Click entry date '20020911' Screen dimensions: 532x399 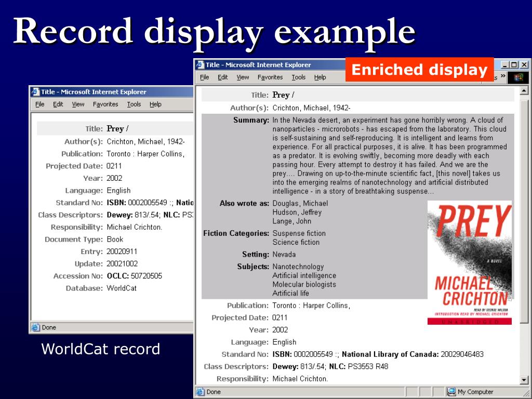tap(122, 251)
